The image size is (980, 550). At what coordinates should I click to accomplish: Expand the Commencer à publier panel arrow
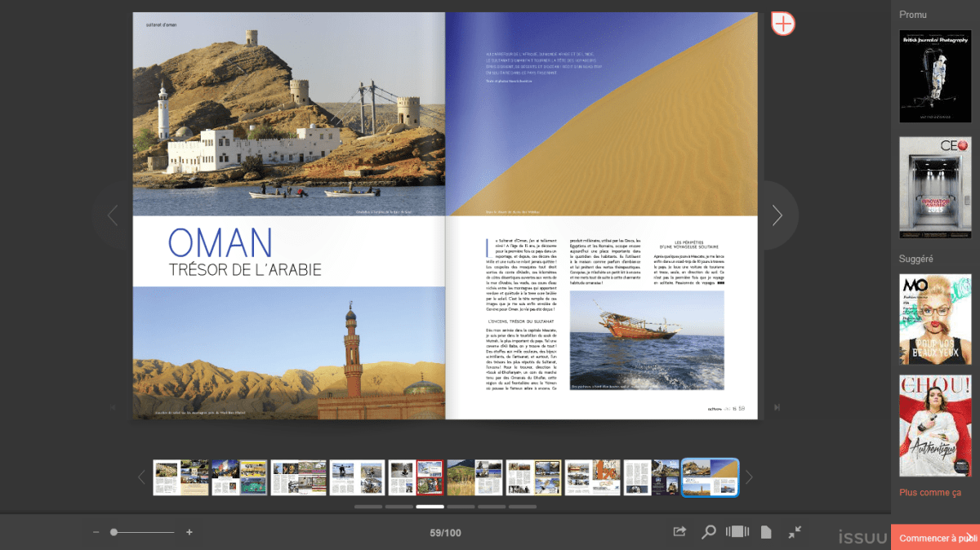(969, 537)
